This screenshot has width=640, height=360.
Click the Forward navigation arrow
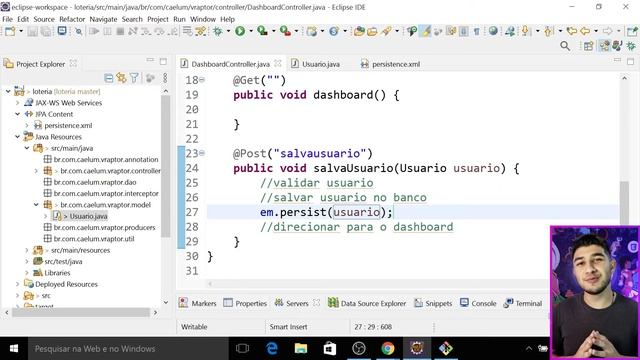click(x=608, y=31)
